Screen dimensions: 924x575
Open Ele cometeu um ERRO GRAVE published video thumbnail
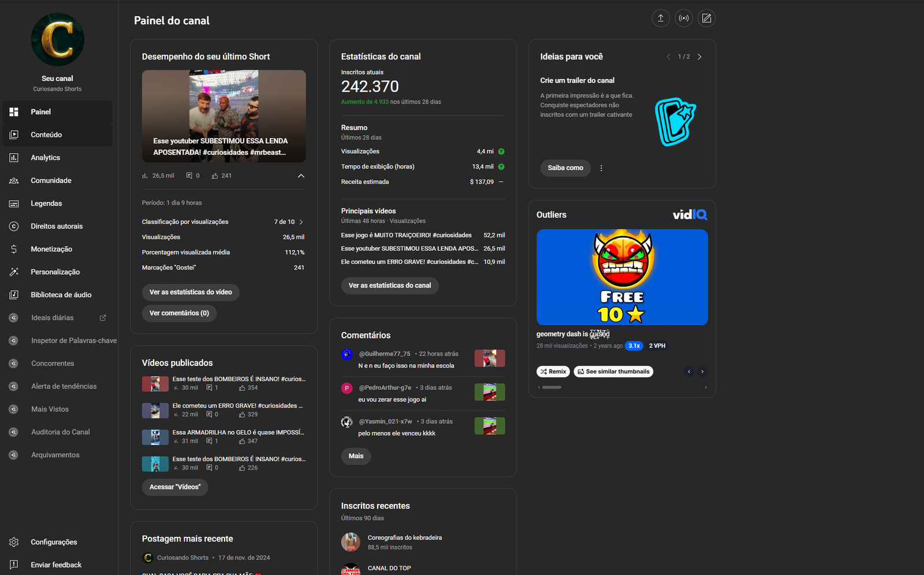coord(155,410)
